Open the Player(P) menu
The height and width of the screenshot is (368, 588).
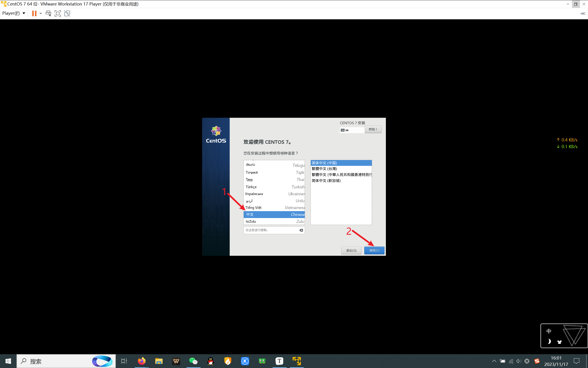(x=14, y=13)
